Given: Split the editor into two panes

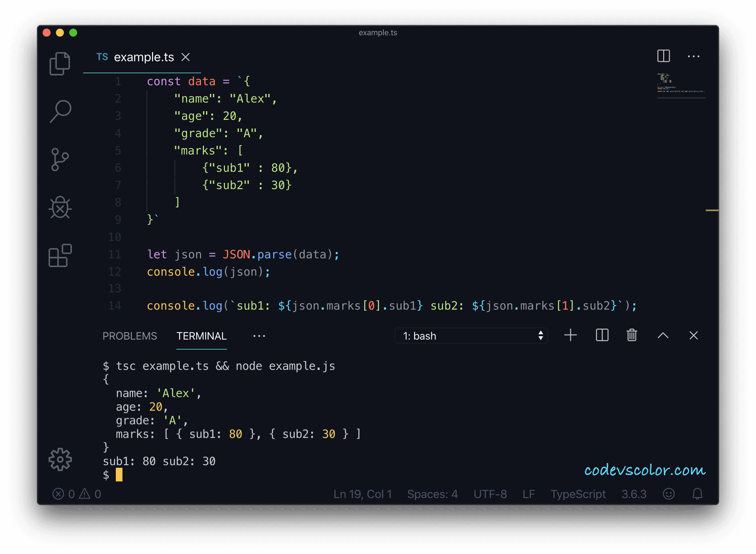Looking at the screenshot, I should click(664, 56).
